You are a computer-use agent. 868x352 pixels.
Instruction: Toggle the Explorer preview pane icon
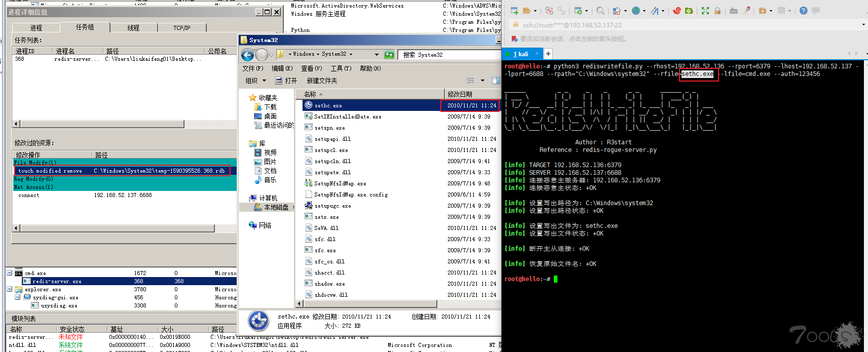point(496,81)
